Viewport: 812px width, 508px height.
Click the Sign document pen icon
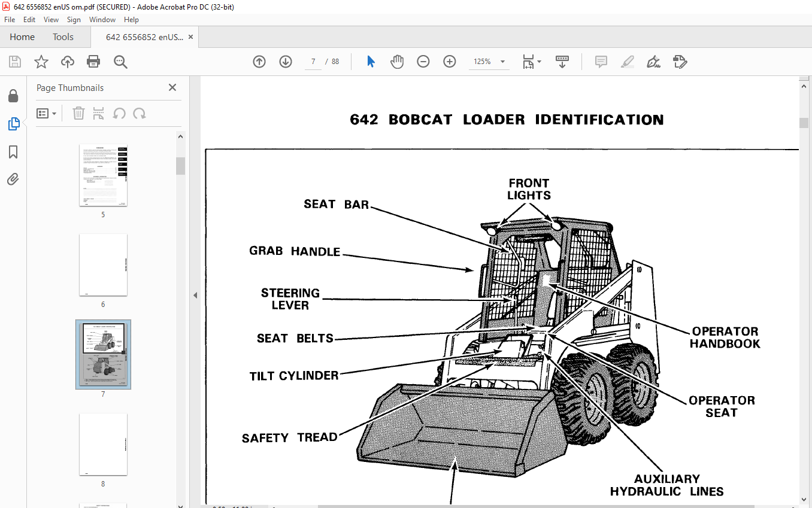pos(654,62)
